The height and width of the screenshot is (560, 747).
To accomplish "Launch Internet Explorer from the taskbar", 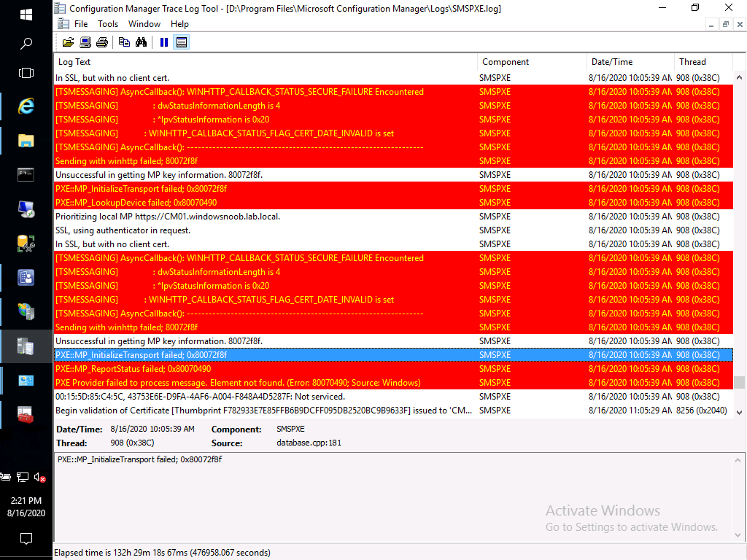I will (x=26, y=106).
